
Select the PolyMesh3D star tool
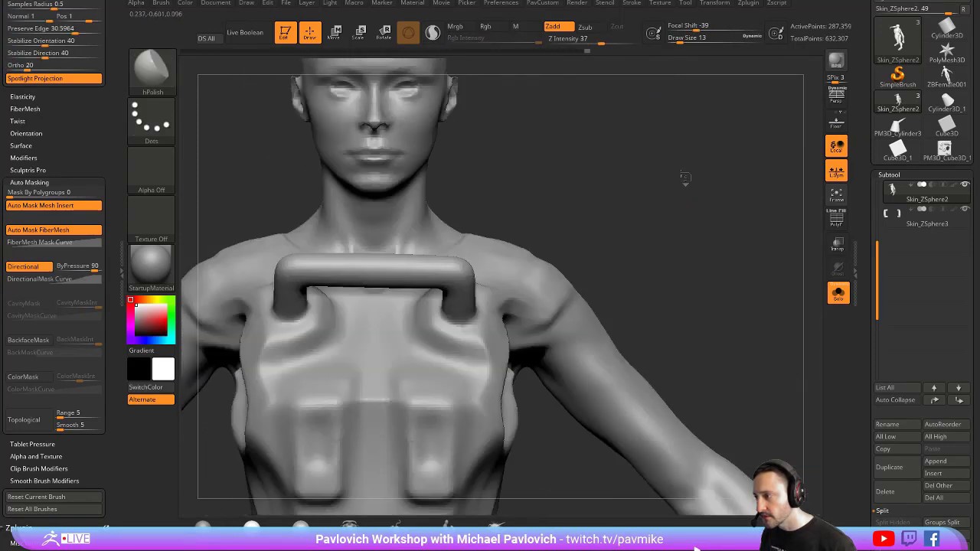pyautogui.click(x=947, y=53)
